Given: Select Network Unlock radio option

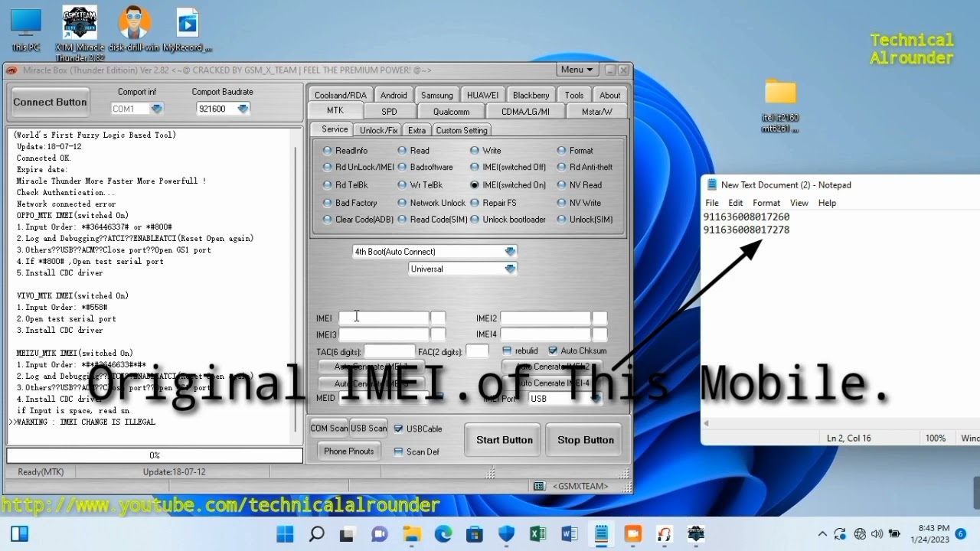Looking at the screenshot, I should [431, 203].
